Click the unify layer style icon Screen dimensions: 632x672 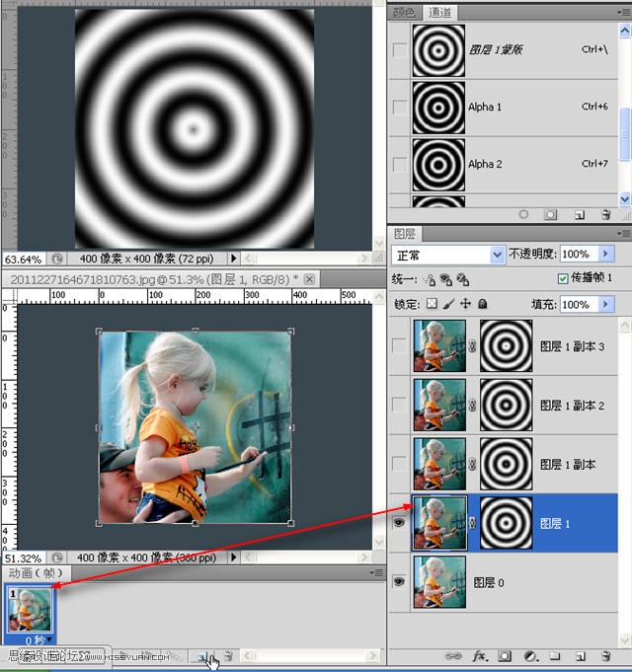463,280
